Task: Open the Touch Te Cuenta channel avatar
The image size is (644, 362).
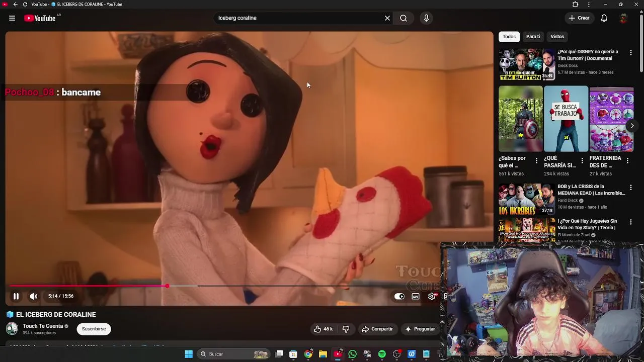Action: click(12, 329)
